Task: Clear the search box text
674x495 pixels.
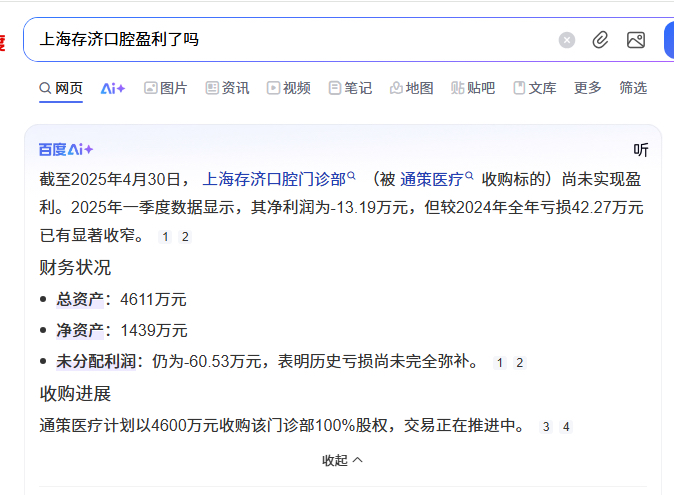Action: point(567,40)
